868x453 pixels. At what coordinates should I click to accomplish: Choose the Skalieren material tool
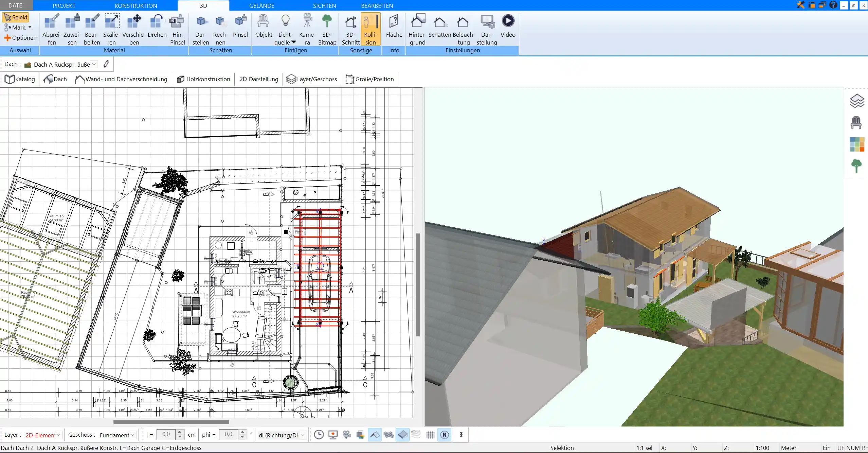point(111,29)
